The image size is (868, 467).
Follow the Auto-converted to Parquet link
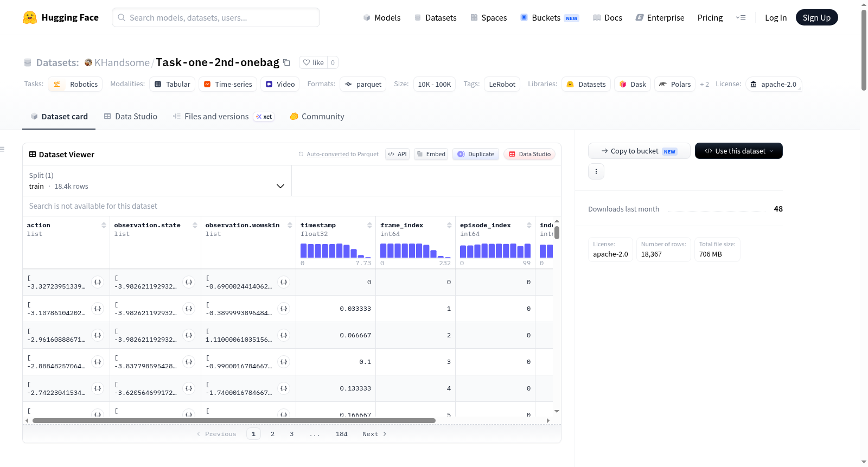tap(328, 155)
